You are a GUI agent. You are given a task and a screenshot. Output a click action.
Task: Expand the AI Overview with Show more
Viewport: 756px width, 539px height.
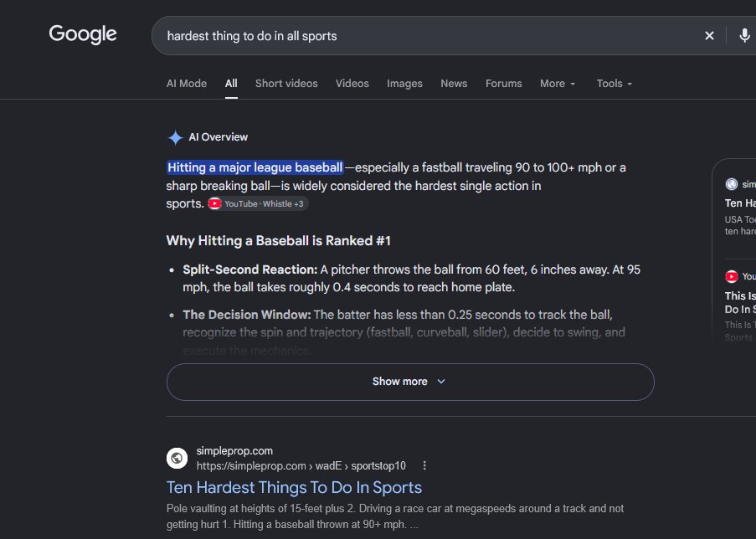(x=410, y=382)
